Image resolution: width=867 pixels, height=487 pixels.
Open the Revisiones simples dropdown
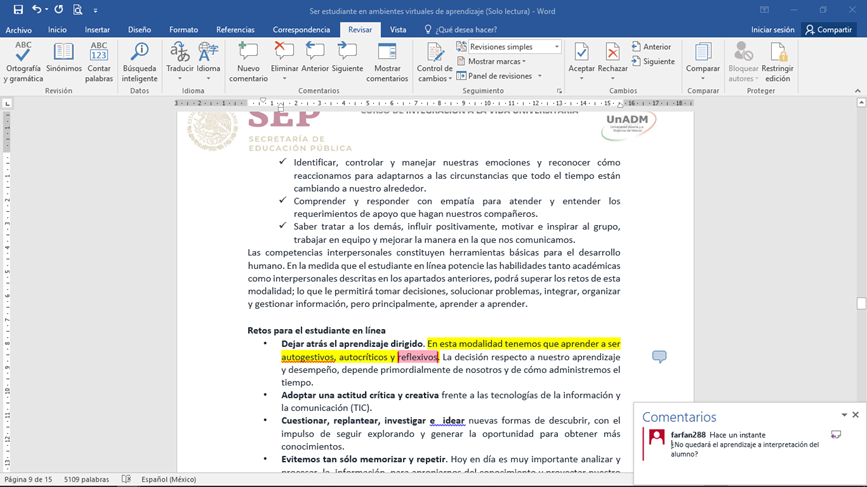pos(508,47)
